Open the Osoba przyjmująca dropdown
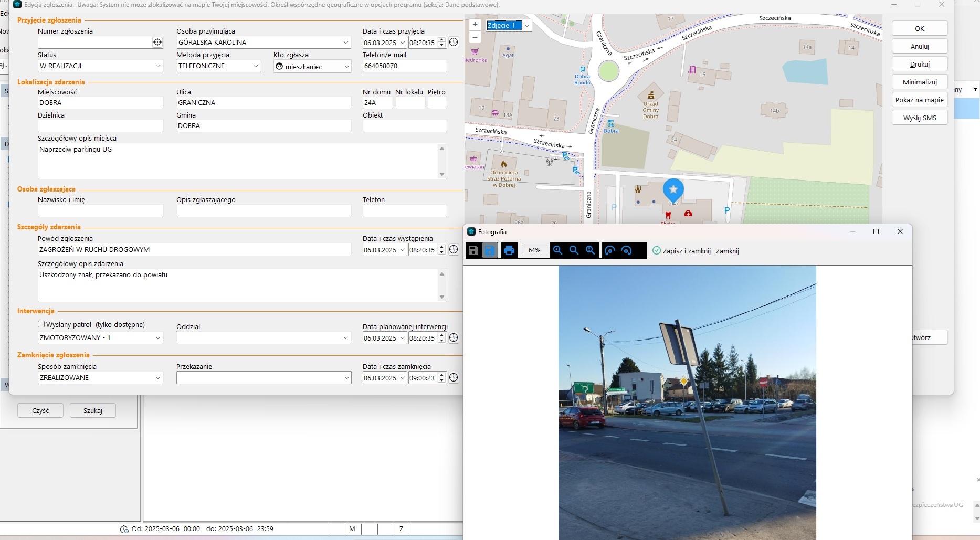Screen dimensions: 980x540 point(346,43)
